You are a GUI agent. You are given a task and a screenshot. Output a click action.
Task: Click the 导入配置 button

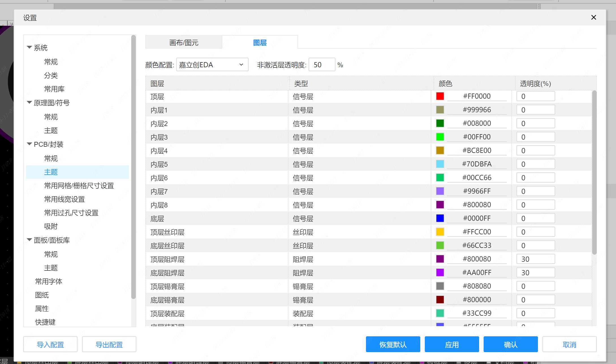click(50, 344)
